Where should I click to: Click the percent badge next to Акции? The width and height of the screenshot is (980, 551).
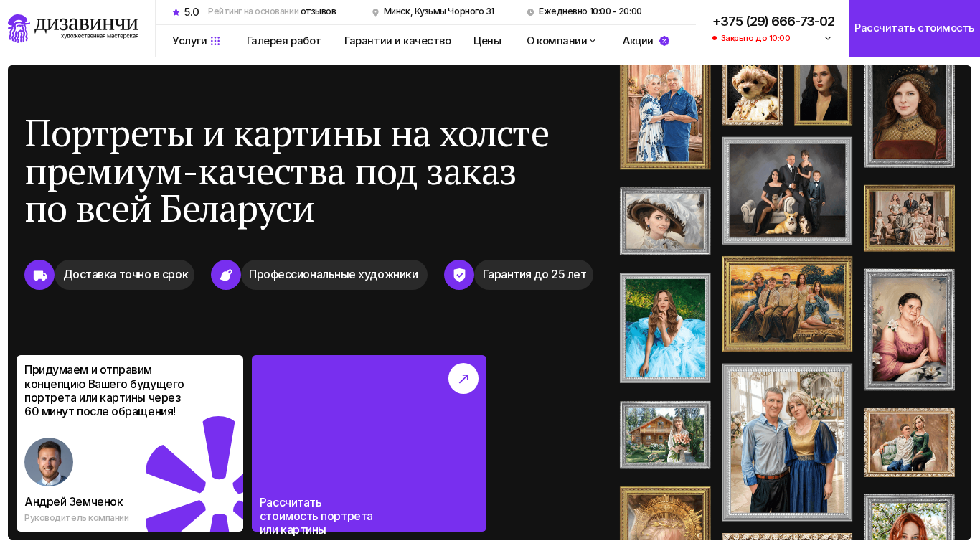coord(664,41)
